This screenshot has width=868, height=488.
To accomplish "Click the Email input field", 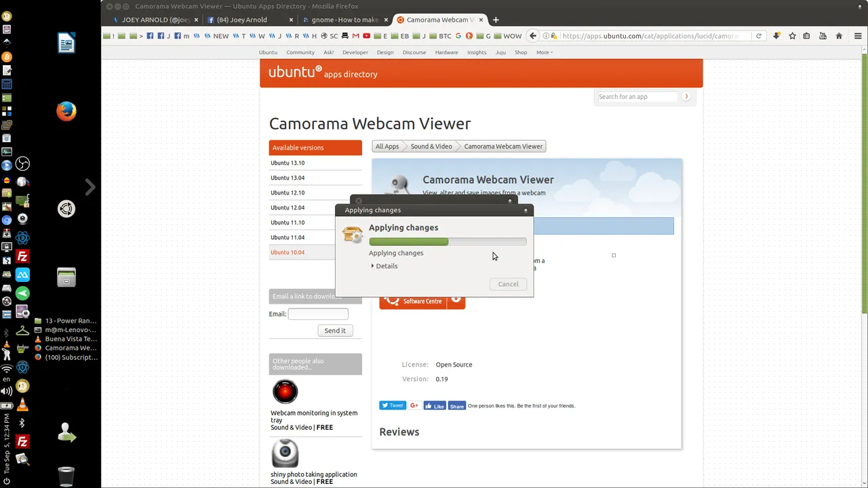I will (318, 314).
